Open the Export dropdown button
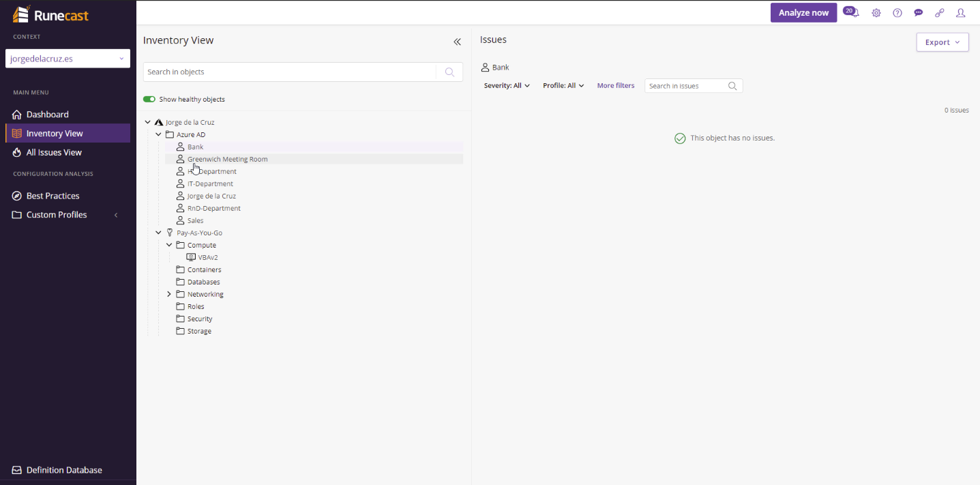 942,42
